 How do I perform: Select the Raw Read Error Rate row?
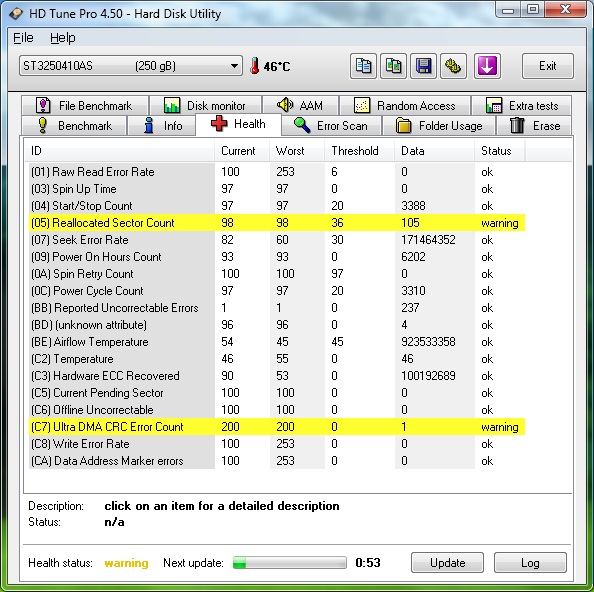[277, 172]
